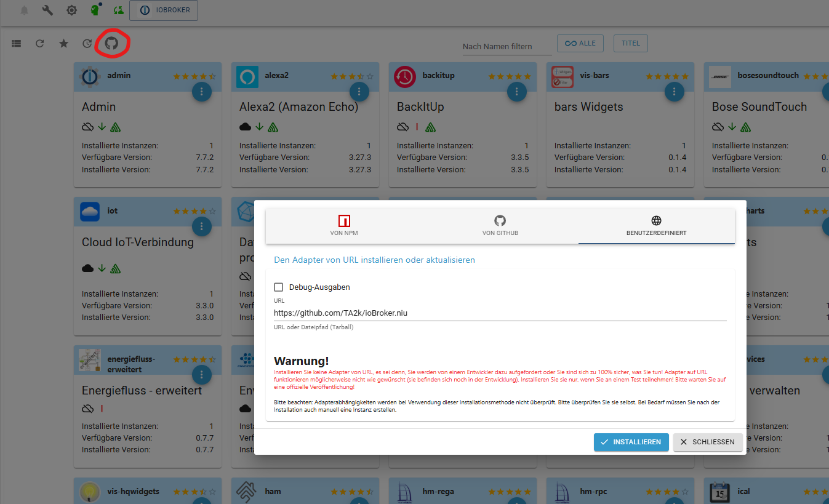Click the 'Den Adapter von URL installieren' heading

click(374, 260)
